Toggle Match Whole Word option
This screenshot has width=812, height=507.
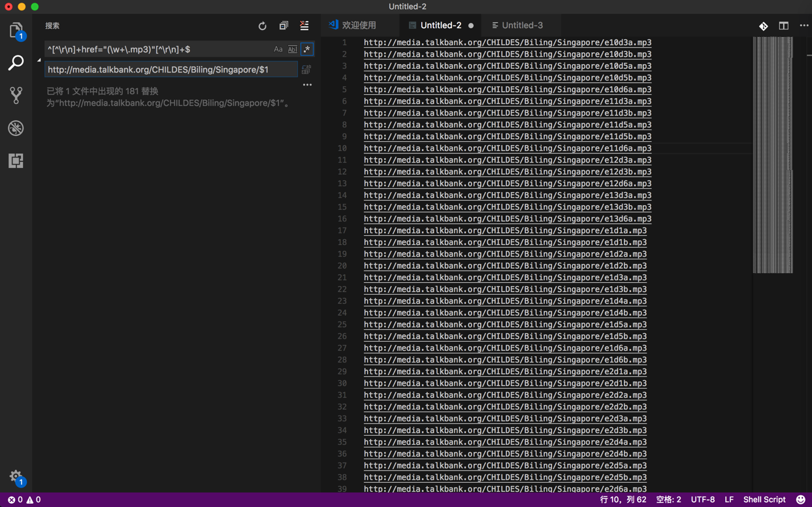click(x=292, y=49)
